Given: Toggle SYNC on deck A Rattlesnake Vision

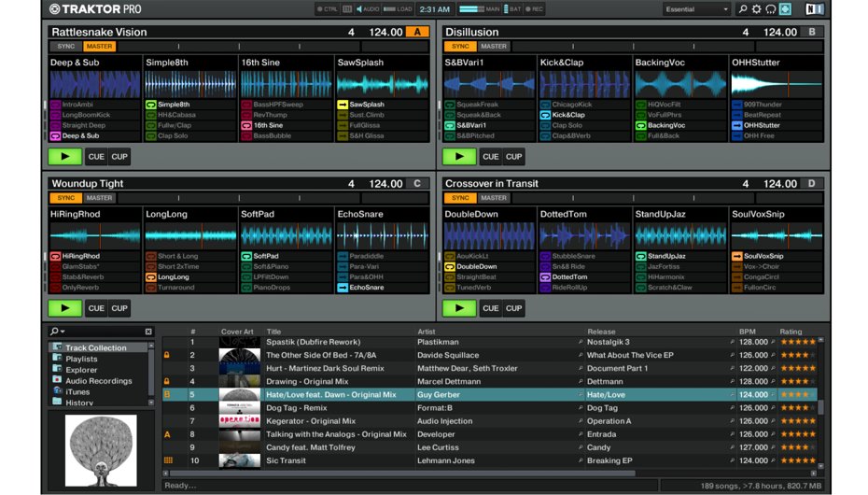Looking at the screenshot, I should click(x=66, y=47).
